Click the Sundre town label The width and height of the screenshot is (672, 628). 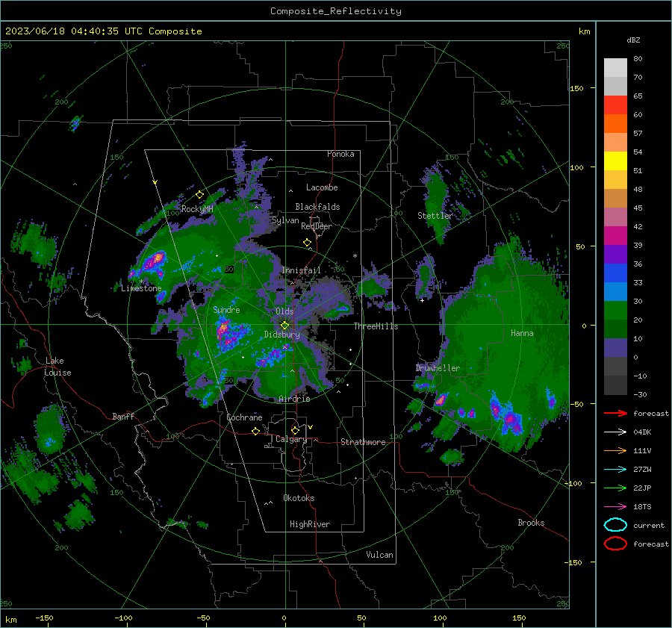pos(226,309)
